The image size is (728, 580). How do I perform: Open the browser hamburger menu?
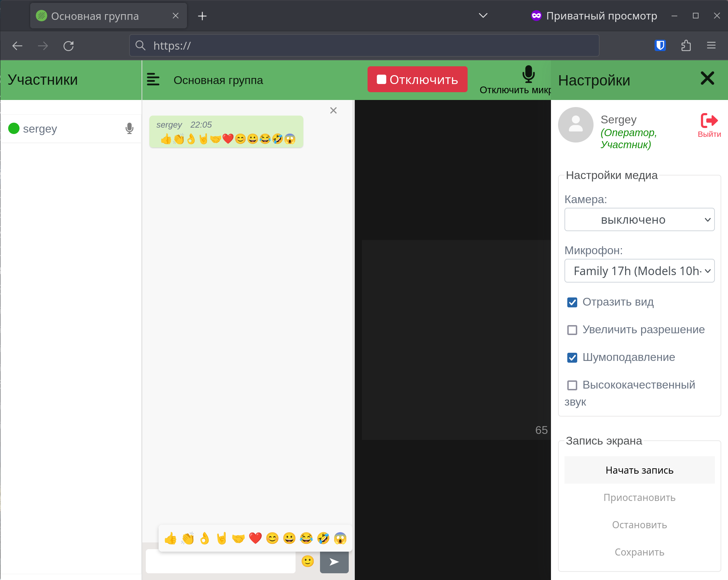pos(711,45)
